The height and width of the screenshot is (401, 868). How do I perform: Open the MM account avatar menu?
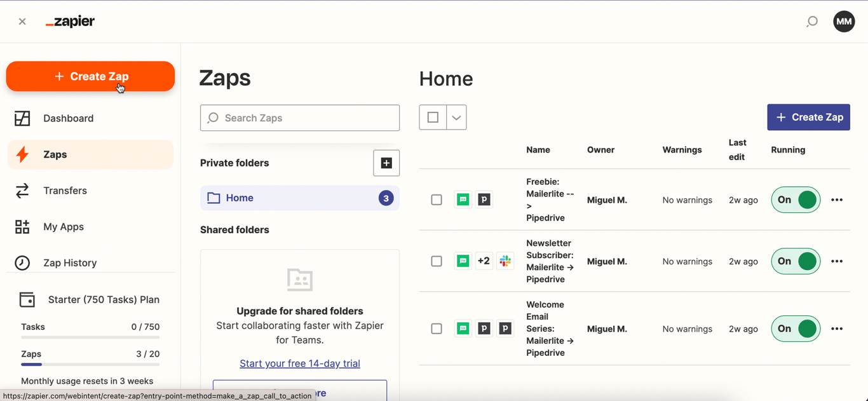[844, 22]
